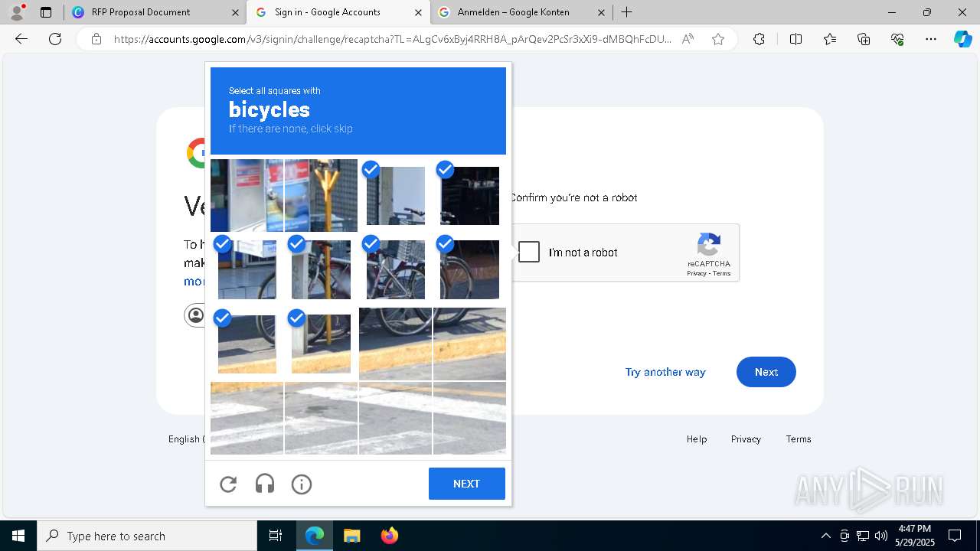Reload the page with the refresh icon

[55, 39]
